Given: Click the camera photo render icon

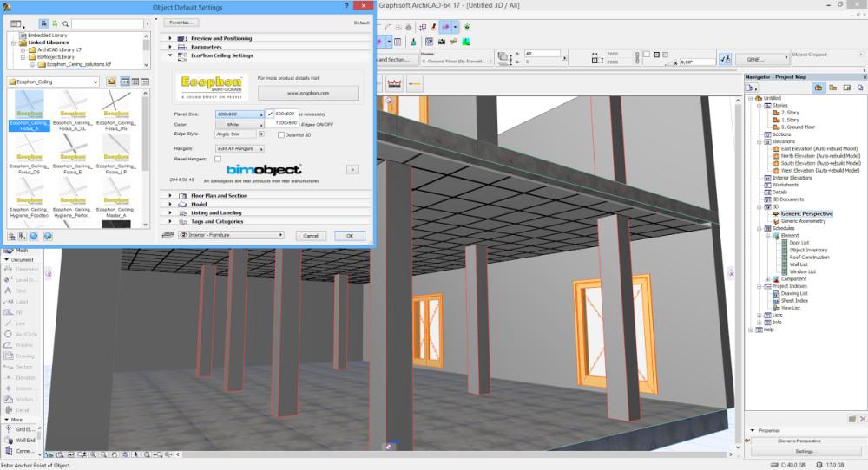Looking at the screenshot, I should pos(442,42).
